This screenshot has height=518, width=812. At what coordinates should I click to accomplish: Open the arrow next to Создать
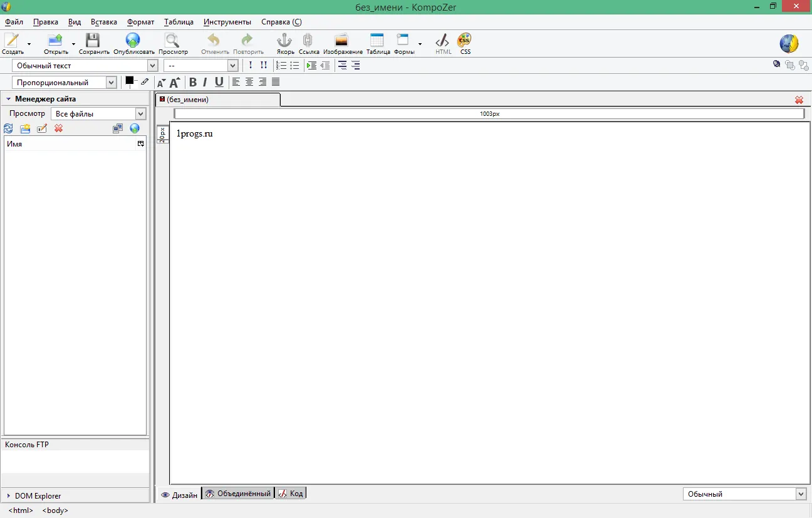29,44
